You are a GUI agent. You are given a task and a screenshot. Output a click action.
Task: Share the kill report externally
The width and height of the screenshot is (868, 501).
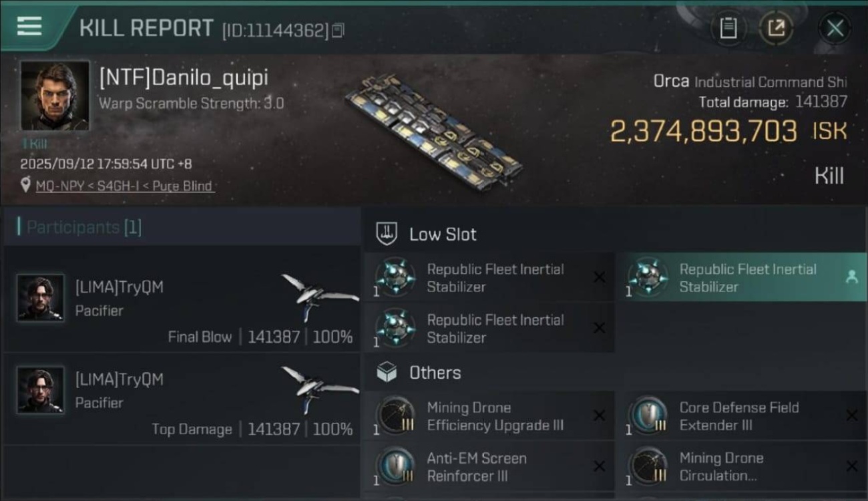pos(776,28)
